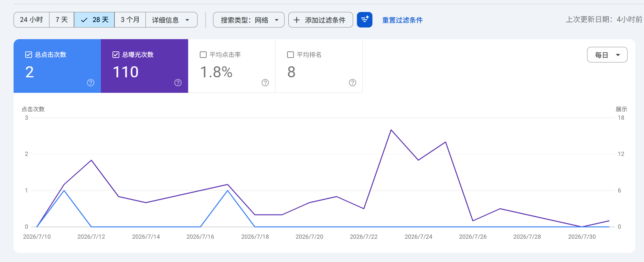The height and width of the screenshot is (262, 644).
Task: Uncheck the 总曝光次数 checkbox
Action: pyautogui.click(x=116, y=55)
